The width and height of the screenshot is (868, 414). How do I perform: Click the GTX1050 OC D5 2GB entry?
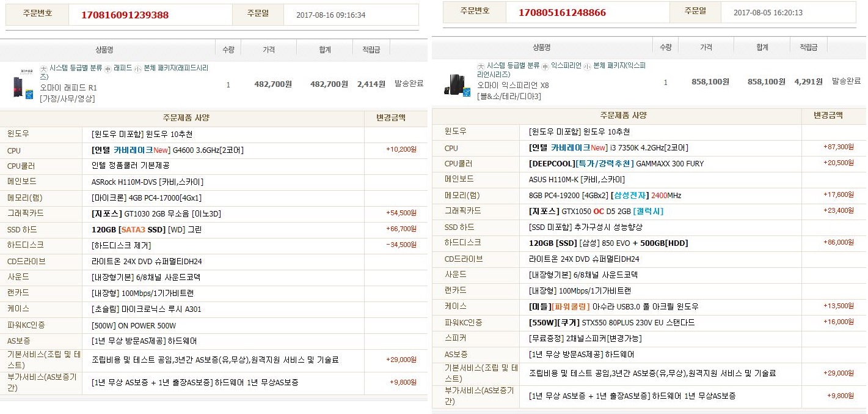[x=596, y=211]
